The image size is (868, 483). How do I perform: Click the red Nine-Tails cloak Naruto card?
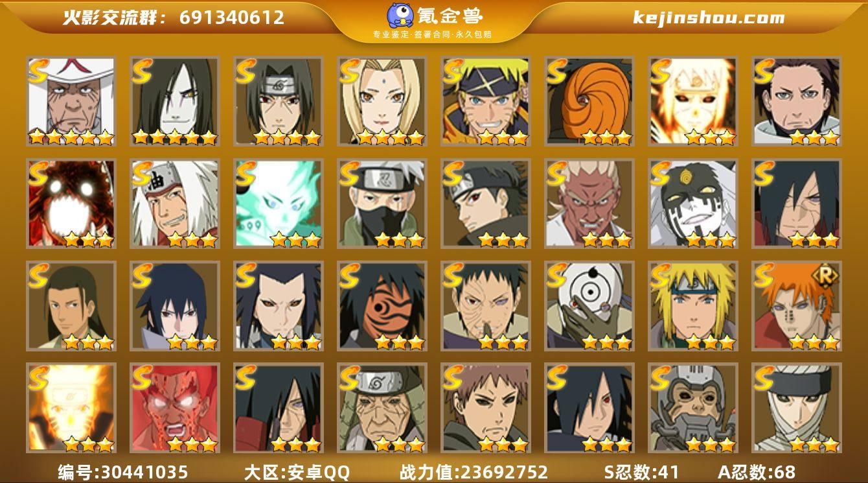point(71,204)
